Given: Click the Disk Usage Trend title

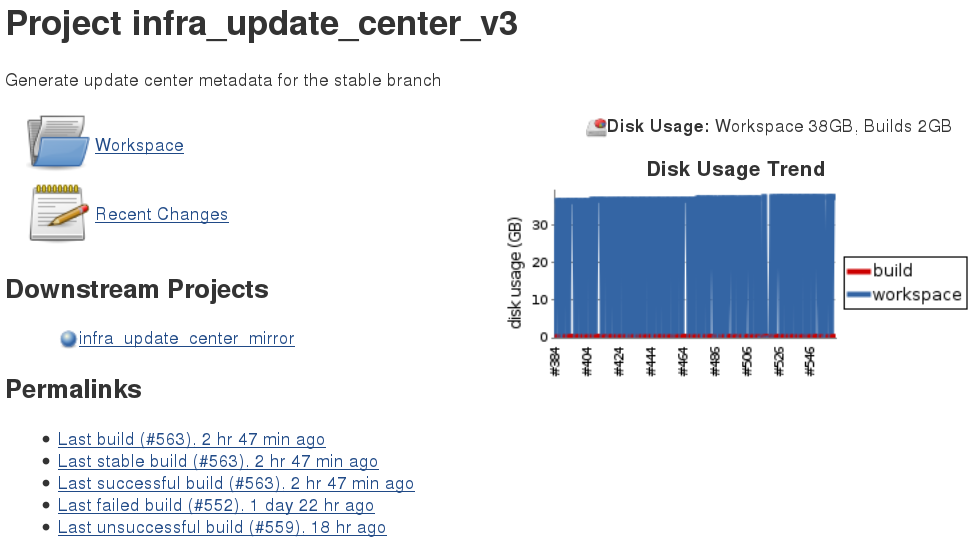Looking at the screenshot, I should click(735, 169).
